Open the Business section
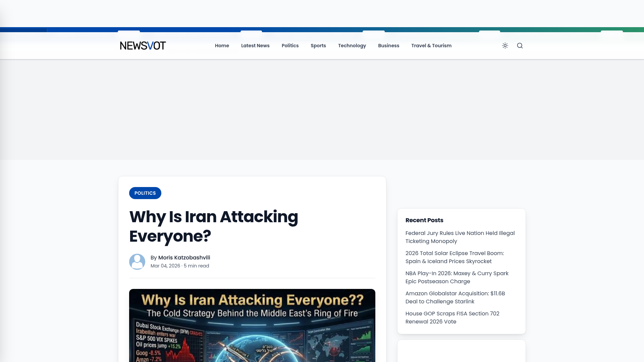This screenshot has height=362, width=644. [x=388, y=46]
